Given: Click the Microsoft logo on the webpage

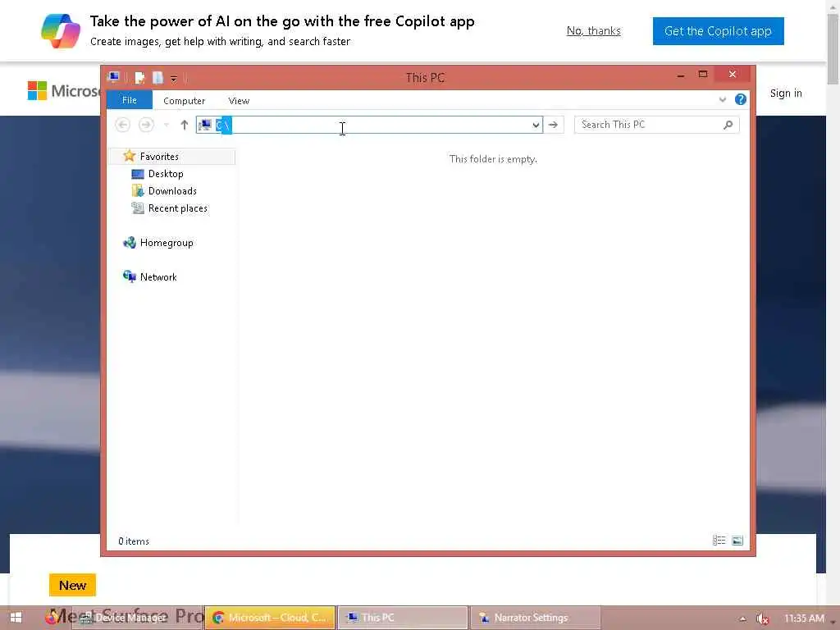Looking at the screenshot, I should click(63, 90).
